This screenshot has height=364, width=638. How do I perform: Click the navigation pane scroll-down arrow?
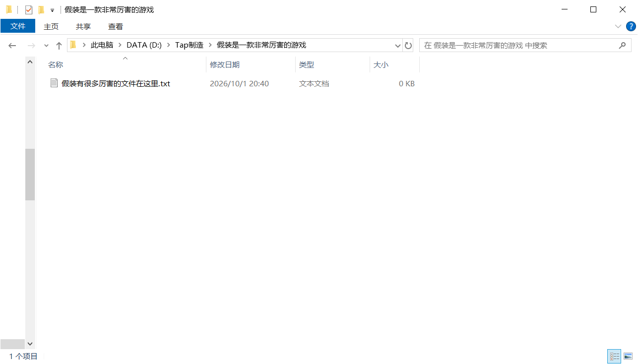click(x=30, y=344)
